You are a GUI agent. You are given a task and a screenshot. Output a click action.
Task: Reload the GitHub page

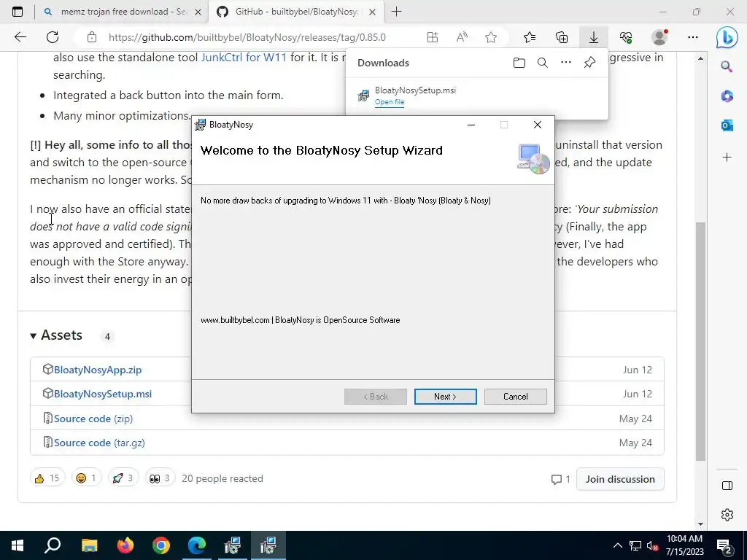pos(53,37)
